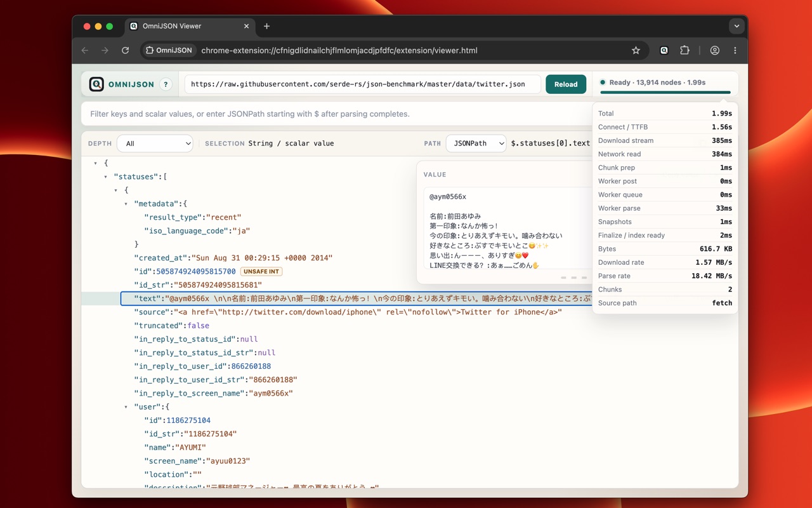This screenshot has width=812, height=508.
Task: Select the "in_reply_to_screen_name" row
Action: [213, 393]
